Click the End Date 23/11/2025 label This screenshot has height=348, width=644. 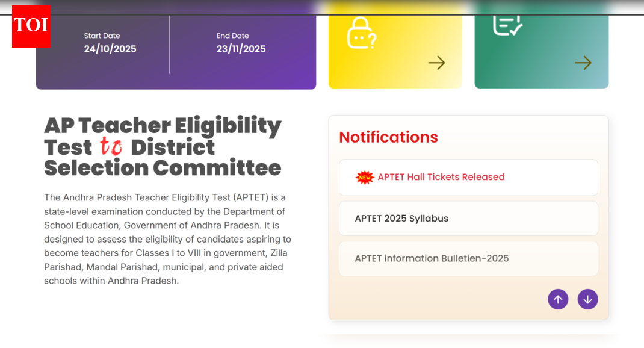coord(241,43)
